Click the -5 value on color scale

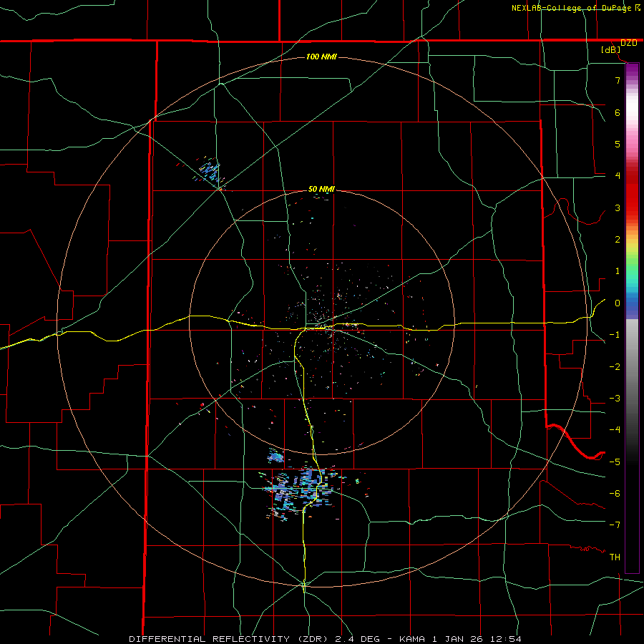tap(615, 462)
